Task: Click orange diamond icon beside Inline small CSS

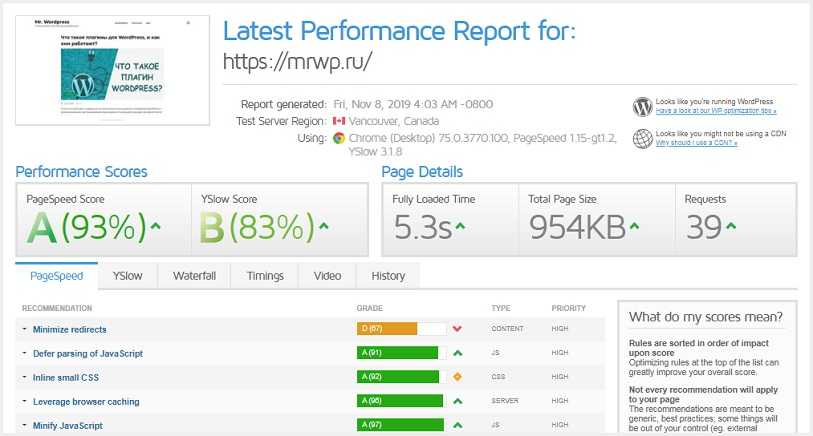Action: 457,377
